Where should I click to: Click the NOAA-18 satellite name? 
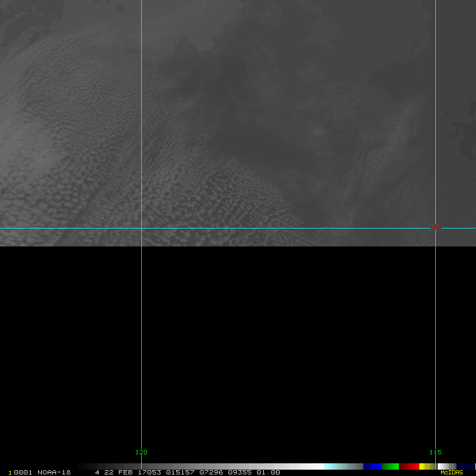tap(54, 472)
